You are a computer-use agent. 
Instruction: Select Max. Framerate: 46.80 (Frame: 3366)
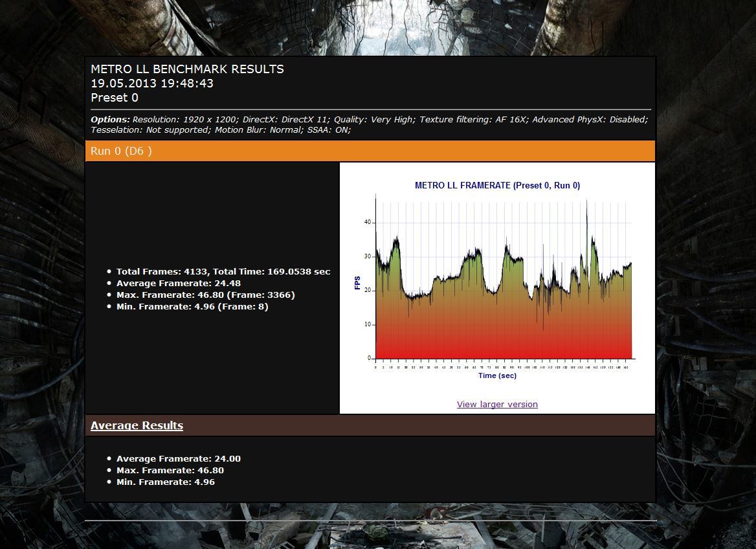tap(205, 295)
